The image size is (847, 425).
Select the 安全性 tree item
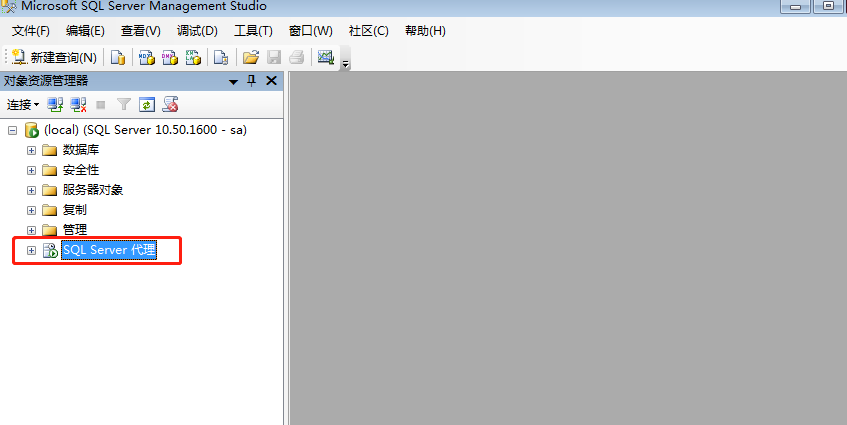[81, 170]
